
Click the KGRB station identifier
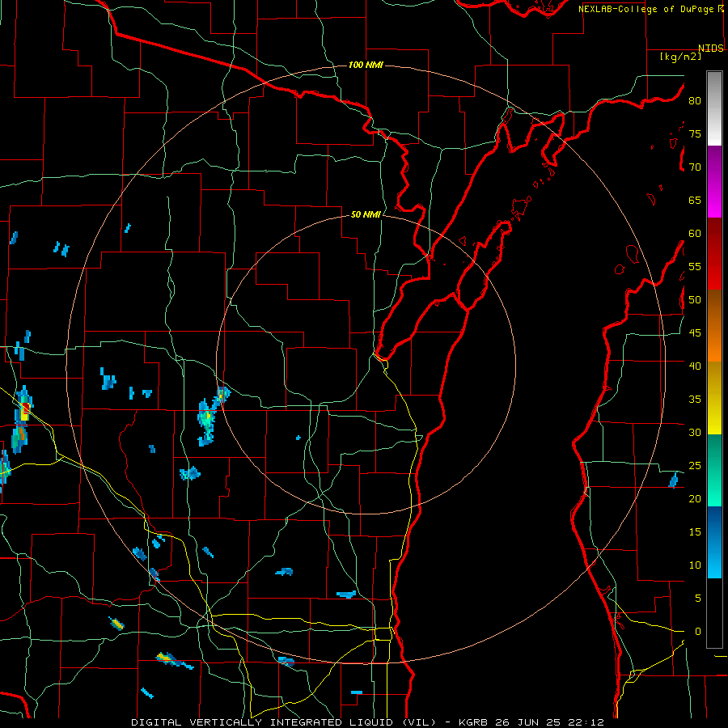(x=474, y=722)
